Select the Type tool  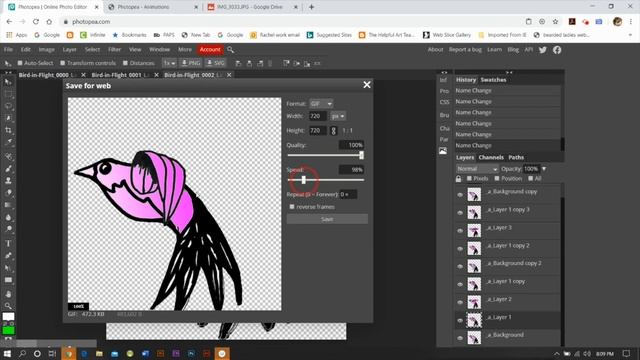tap(8, 243)
